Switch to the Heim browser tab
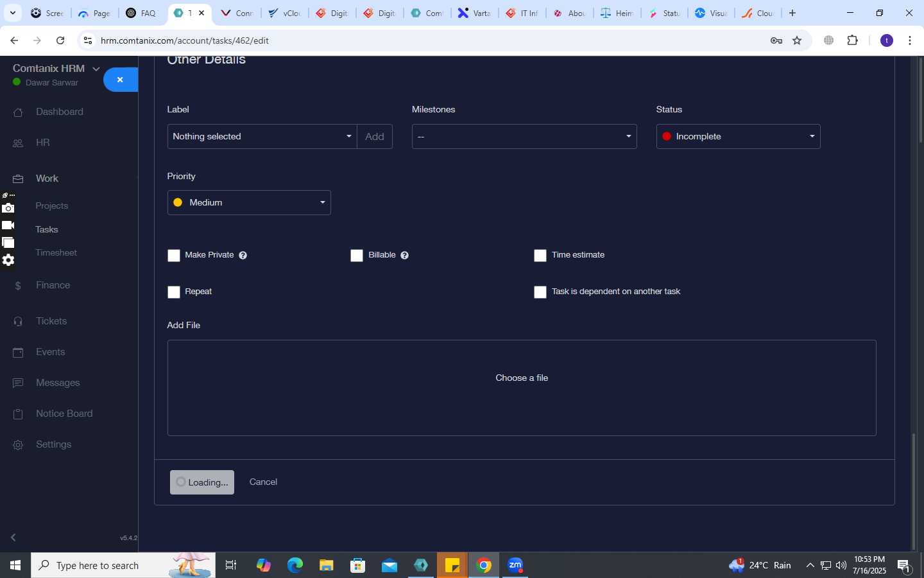This screenshot has height=578, width=924. click(x=617, y=13)
